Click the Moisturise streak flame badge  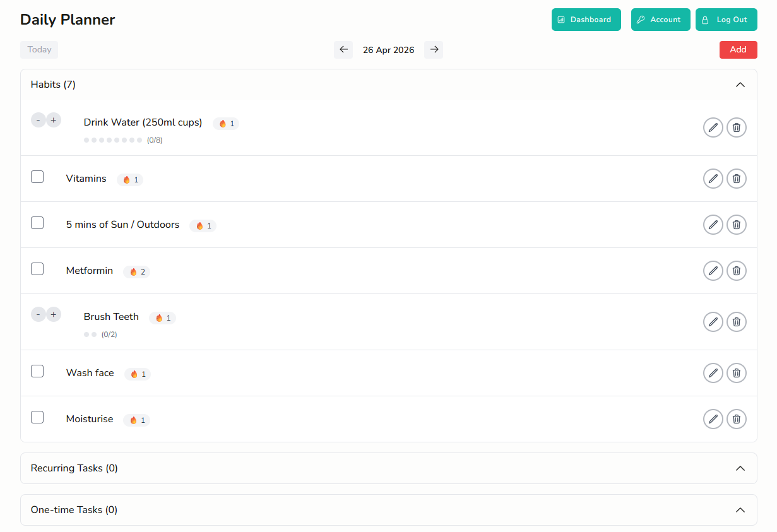[137, 420]
